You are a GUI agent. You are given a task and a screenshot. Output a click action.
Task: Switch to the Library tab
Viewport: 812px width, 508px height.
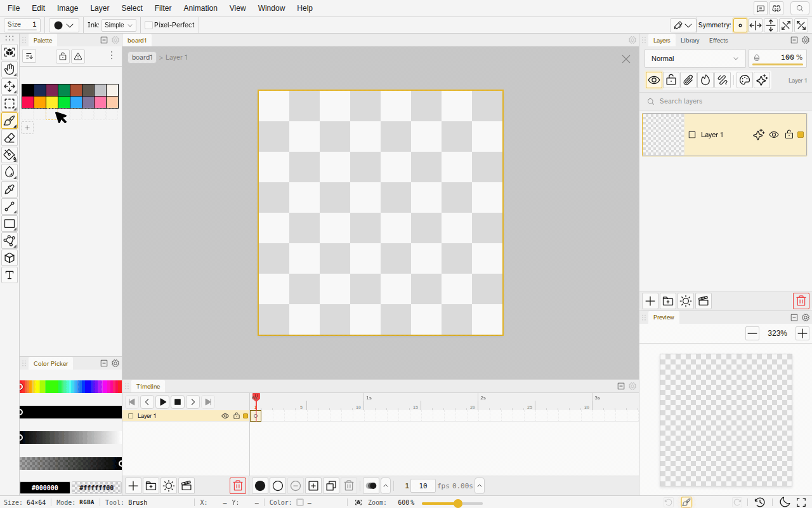tap(690, 40)
